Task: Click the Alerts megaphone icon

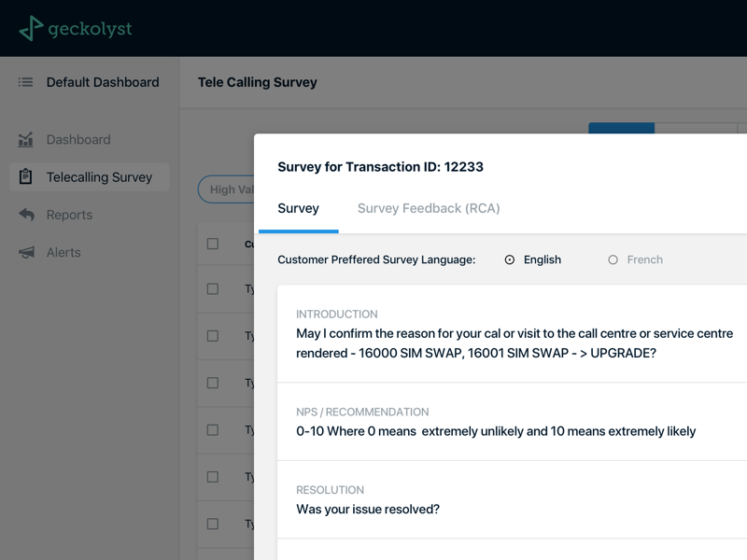Action: tap(27, 252)
